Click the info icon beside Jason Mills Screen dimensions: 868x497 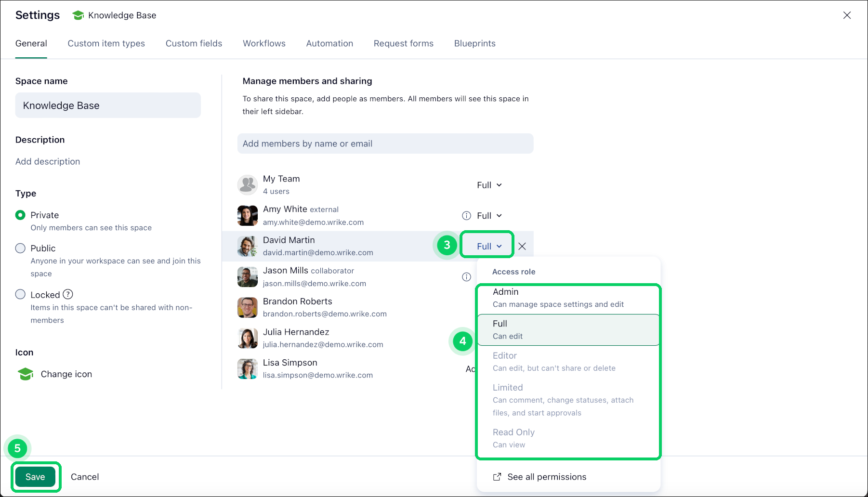[465, 276]
